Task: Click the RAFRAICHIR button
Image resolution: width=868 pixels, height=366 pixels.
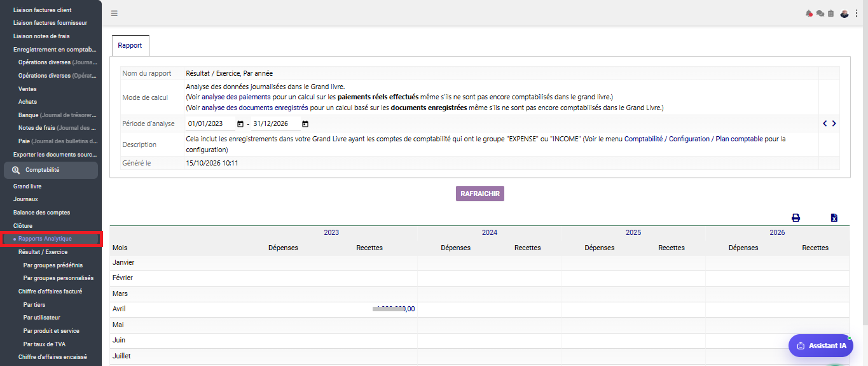Action: pos(480,194)
